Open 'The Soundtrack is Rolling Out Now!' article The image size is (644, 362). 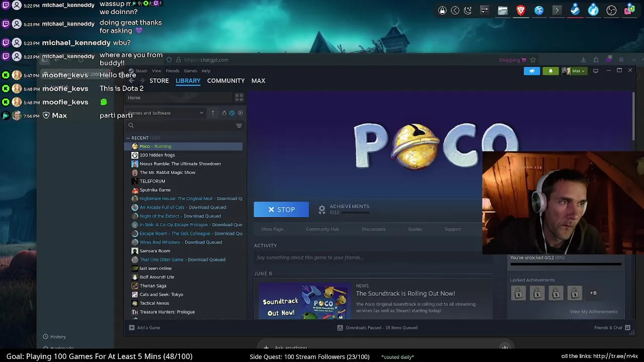coord(406,294)
